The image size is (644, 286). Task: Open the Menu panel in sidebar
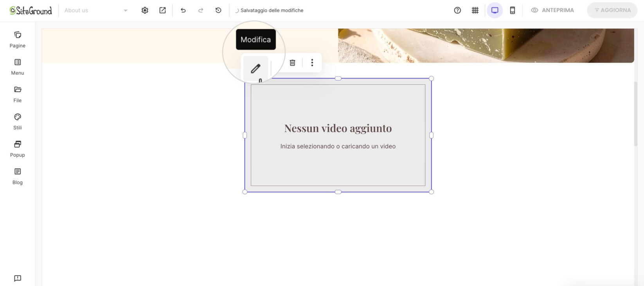tap(17, 67)
